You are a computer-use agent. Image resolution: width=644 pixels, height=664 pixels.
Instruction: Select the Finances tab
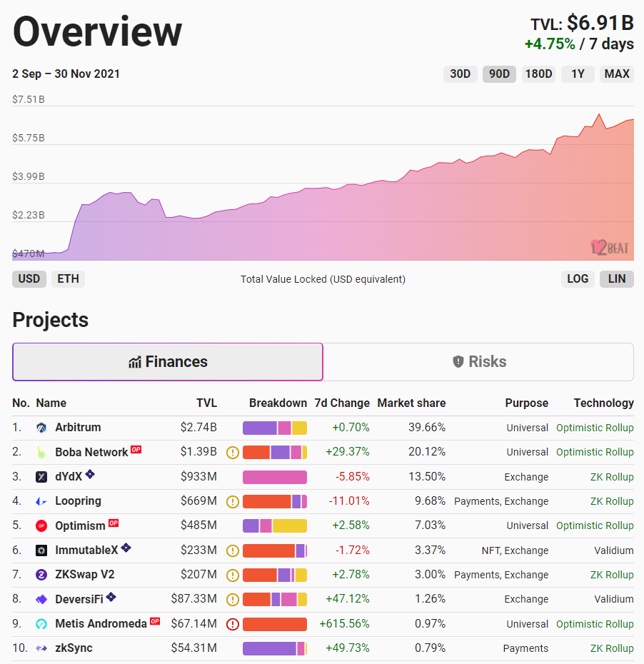(x=168, y=362)
